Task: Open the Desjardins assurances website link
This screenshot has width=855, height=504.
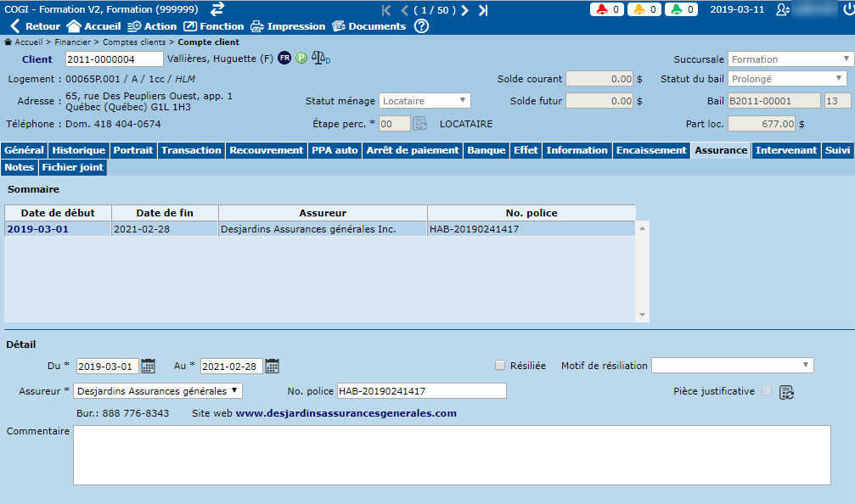Action: point(346,414)
